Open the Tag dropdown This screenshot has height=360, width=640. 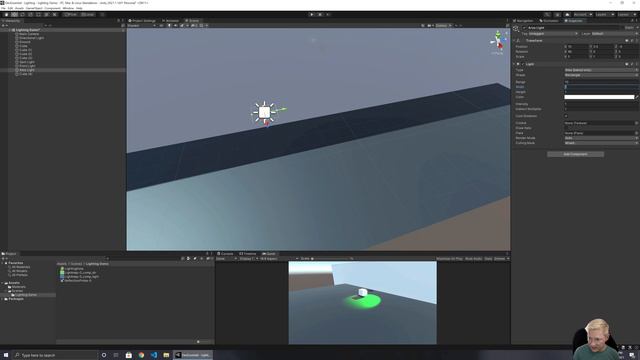[x=553, y=33]
